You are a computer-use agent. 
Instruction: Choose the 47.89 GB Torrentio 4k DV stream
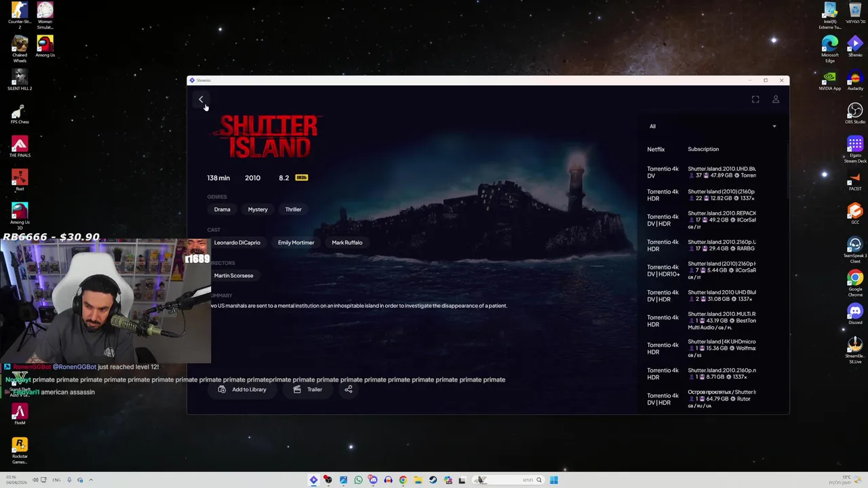click(712, 172)
